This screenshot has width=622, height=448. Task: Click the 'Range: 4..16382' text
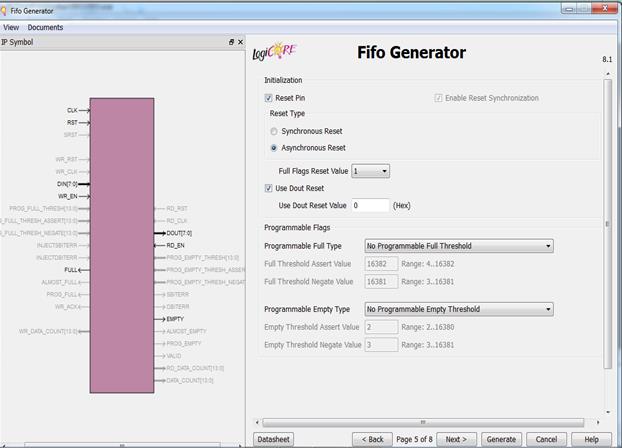tap(428, 264)
